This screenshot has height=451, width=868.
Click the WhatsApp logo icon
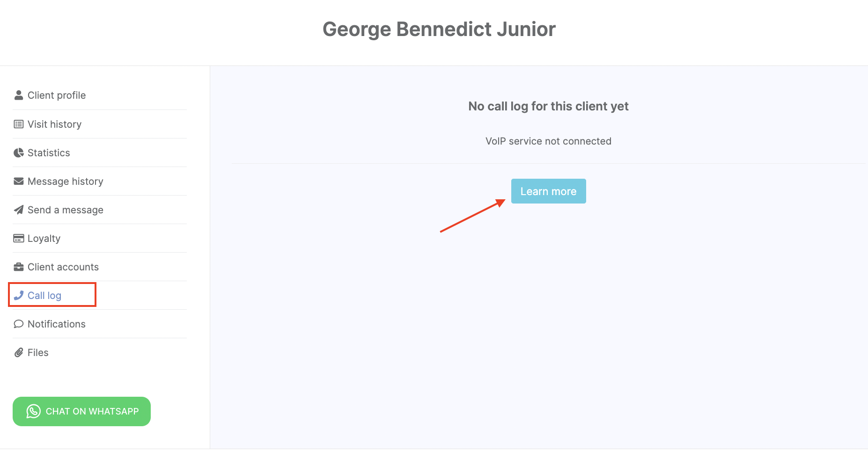point(33,411)
